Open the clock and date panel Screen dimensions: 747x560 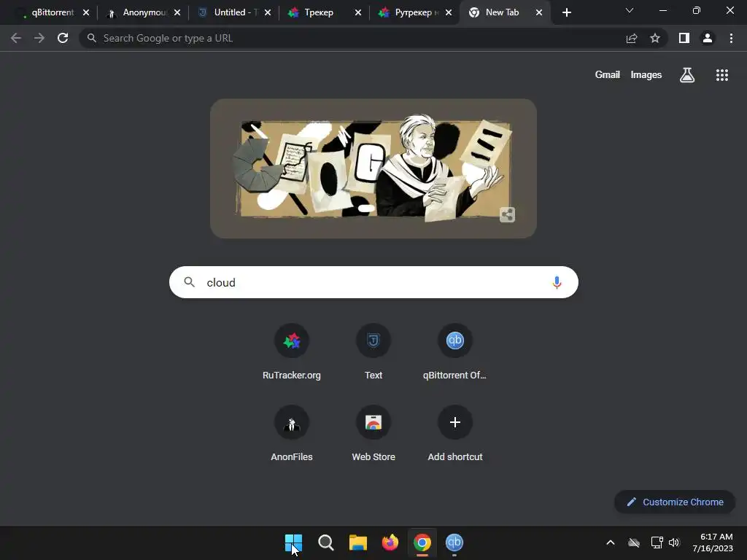coord(713,542)
